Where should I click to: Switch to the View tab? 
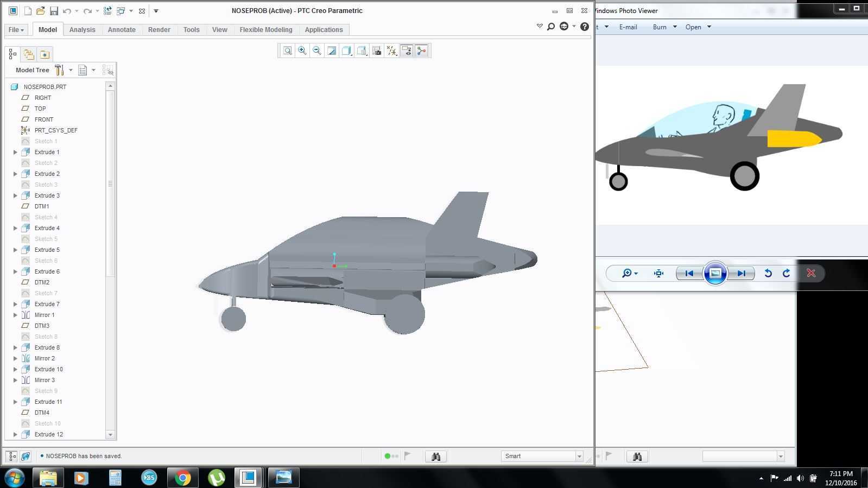click(220, 30)
